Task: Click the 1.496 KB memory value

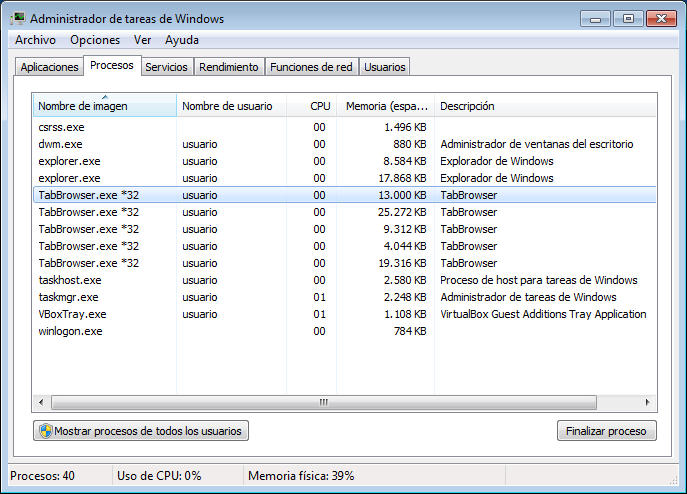Action: click(x=405, y=127)
